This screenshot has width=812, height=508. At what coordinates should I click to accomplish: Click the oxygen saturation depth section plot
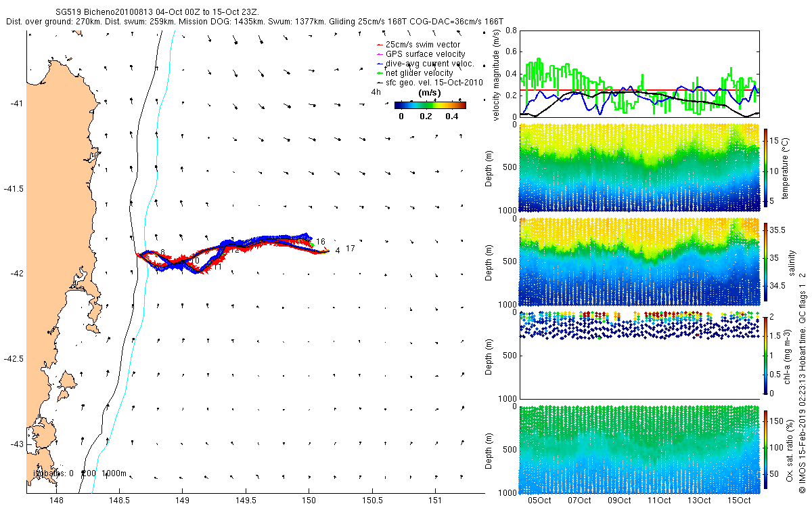639,448
